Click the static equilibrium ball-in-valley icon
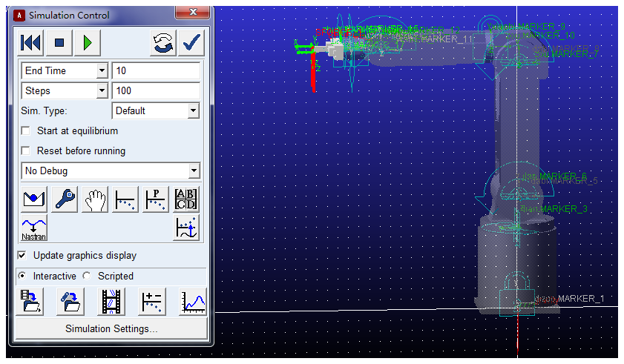The width and height of the screenshot is (624, 364). tap(34, 199)
